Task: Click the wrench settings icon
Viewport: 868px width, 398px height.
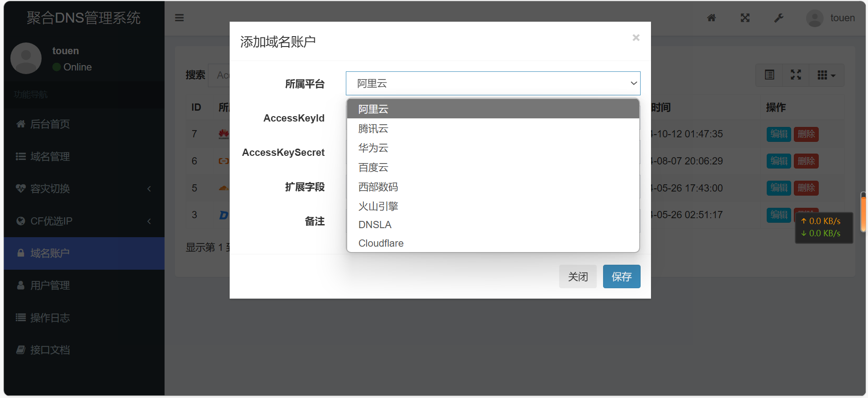Action: (778, 18)
